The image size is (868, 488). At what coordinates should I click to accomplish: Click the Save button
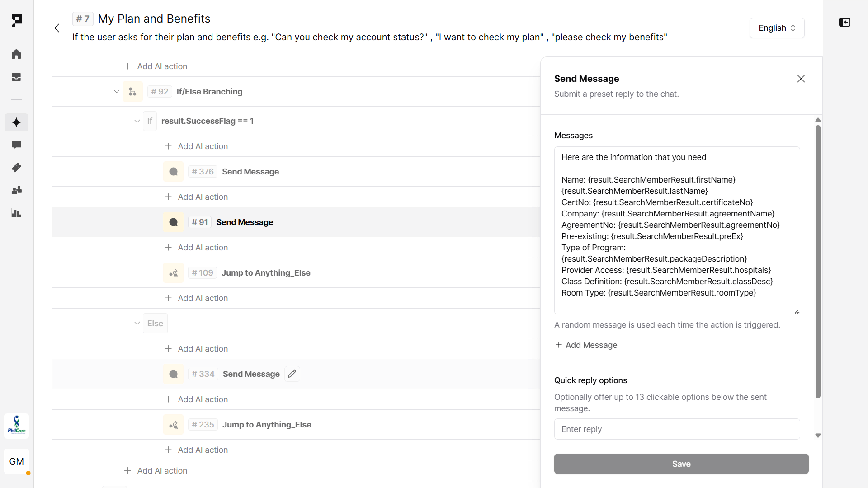[x=681, y=464]
